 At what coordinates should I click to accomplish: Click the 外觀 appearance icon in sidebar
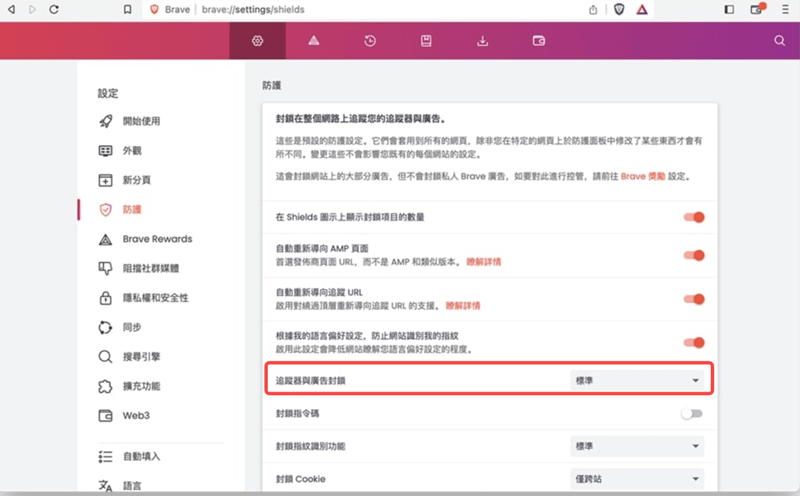pos(106,151)
